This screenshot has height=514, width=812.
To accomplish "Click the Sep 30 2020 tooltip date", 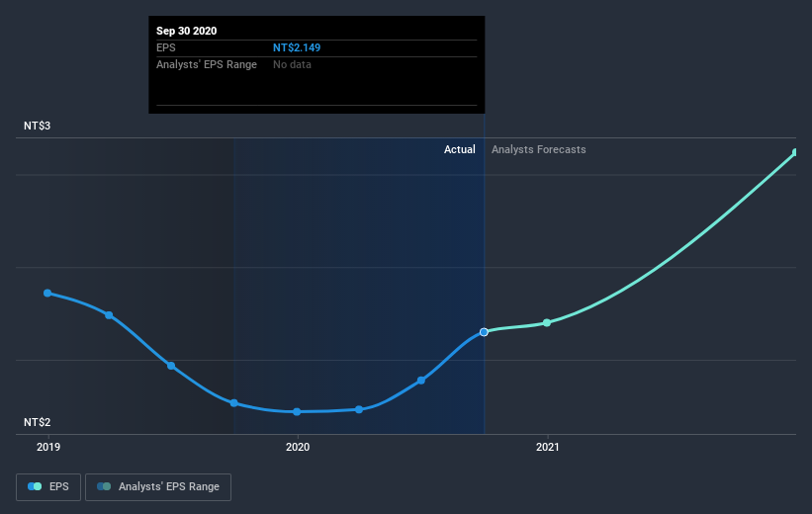I will 186,31.
